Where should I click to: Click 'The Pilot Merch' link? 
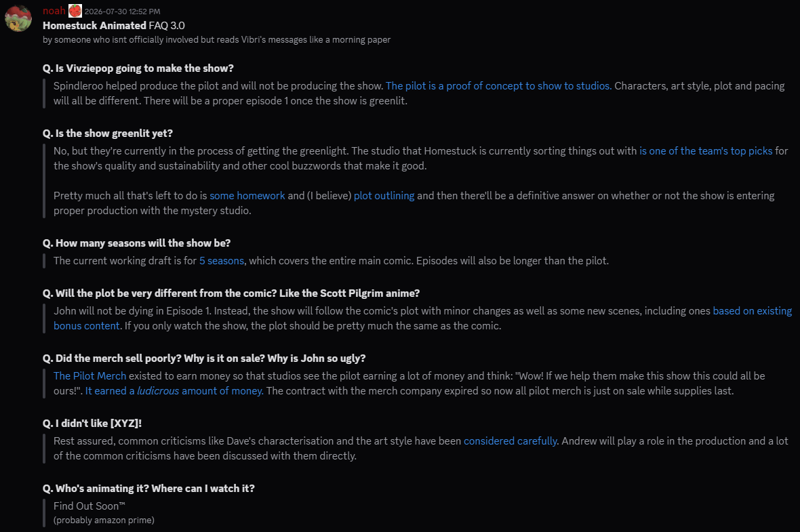tap(89, 376)
